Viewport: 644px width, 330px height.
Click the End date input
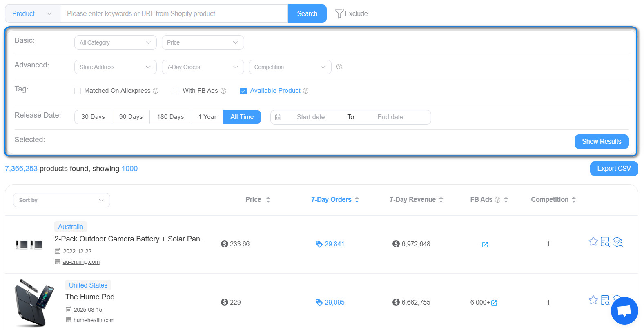390,117
